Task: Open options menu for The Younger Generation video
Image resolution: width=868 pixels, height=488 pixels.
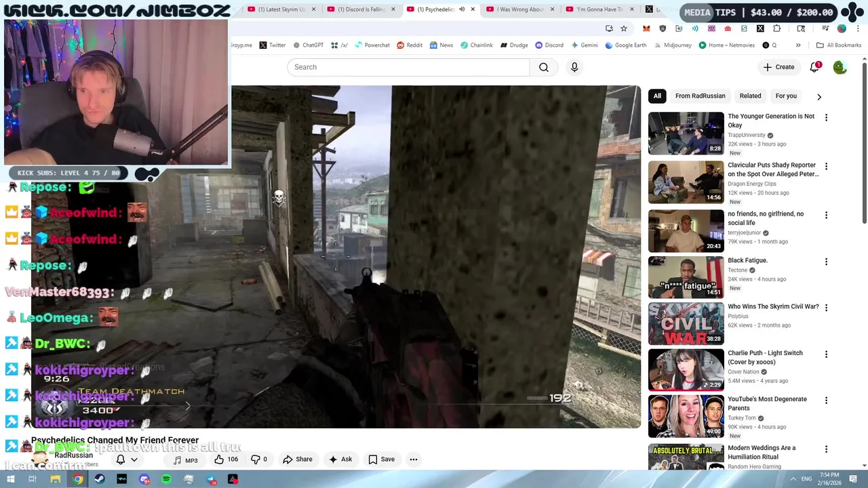Action: [826, 117]
